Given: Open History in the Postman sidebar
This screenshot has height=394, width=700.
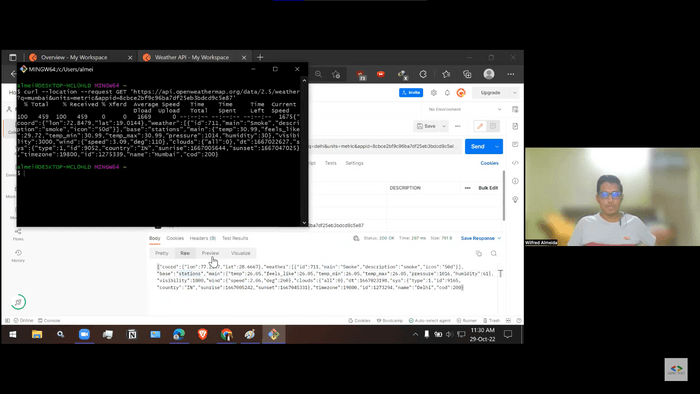Looking at the screenshot, I should [x=18, y=256].
